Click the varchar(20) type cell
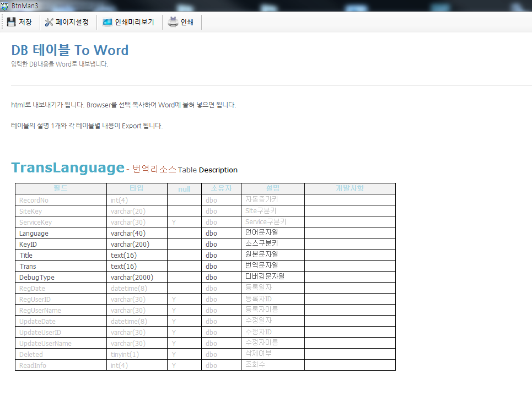Viewport: 532px width, 412px height. point(137,211)
